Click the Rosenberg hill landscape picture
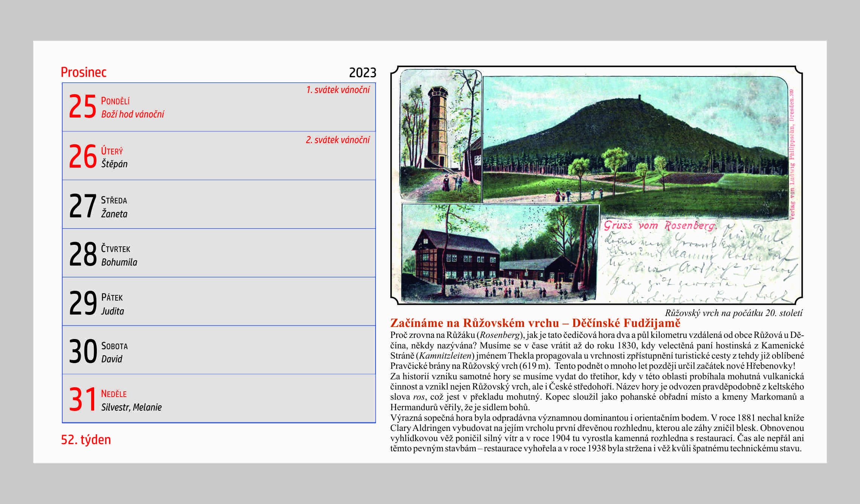Image resolution: width=860 pixels, height=504 pixels. pyautogui.click(x=635, y=147)
